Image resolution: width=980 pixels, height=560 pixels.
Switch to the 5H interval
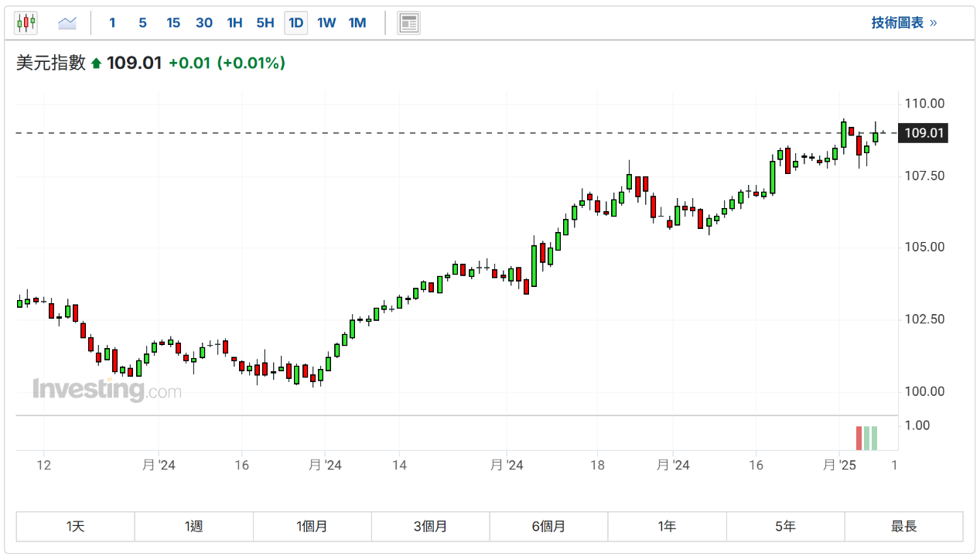pos(265,23)
